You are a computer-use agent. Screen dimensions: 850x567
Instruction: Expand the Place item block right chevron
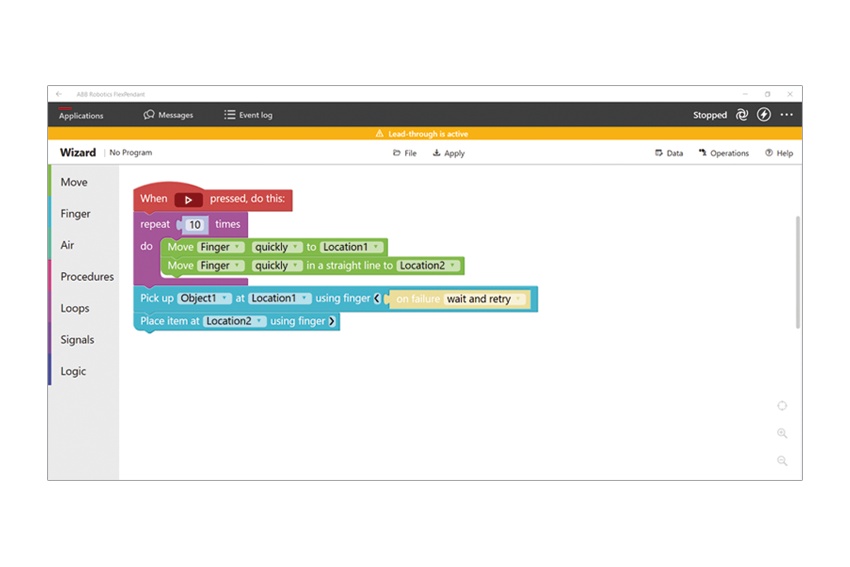click(x=332, y=321)
